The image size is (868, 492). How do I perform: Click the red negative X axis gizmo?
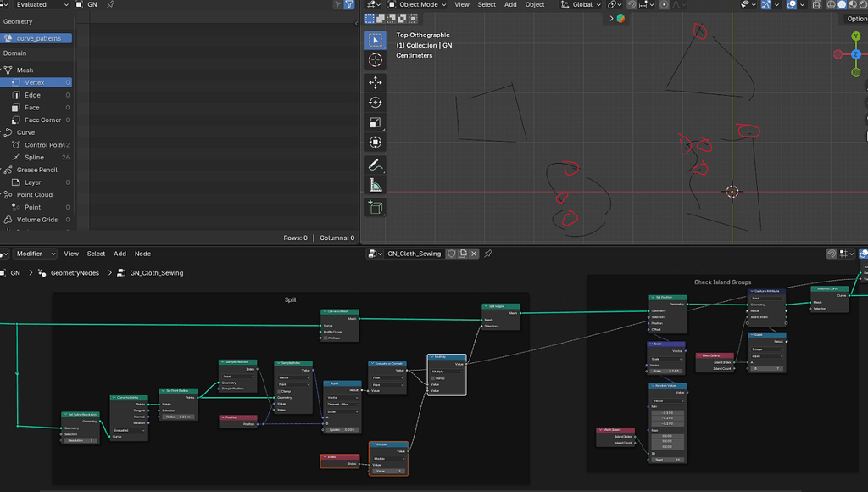point(838,53)
